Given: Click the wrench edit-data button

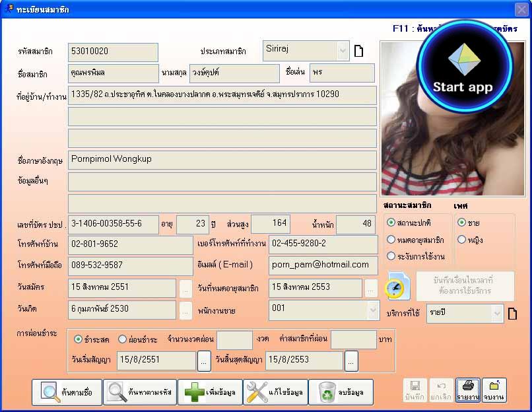Looking at the screenshot, I should (x=275, y=392).
